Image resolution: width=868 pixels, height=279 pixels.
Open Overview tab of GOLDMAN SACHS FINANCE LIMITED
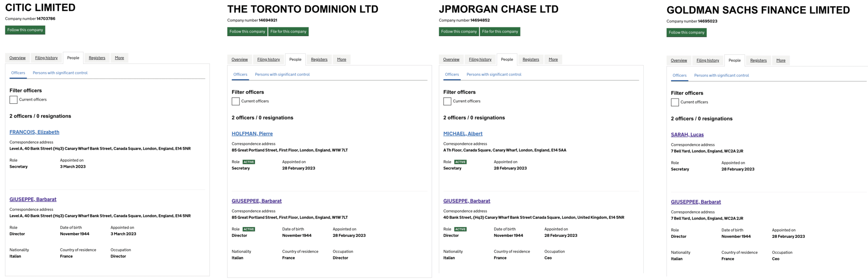point(679,60)
